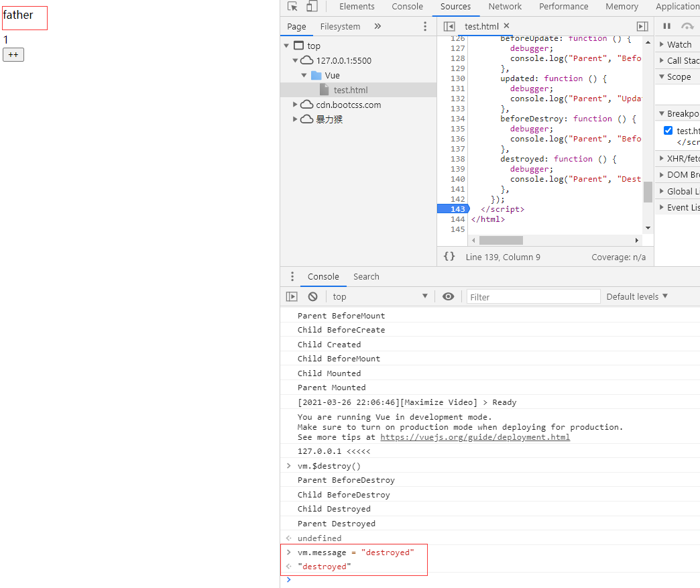Collapse the 127.0.0.1:5500 tree node
This screenshot has height=588, width=700.
(x=295, y=60)
